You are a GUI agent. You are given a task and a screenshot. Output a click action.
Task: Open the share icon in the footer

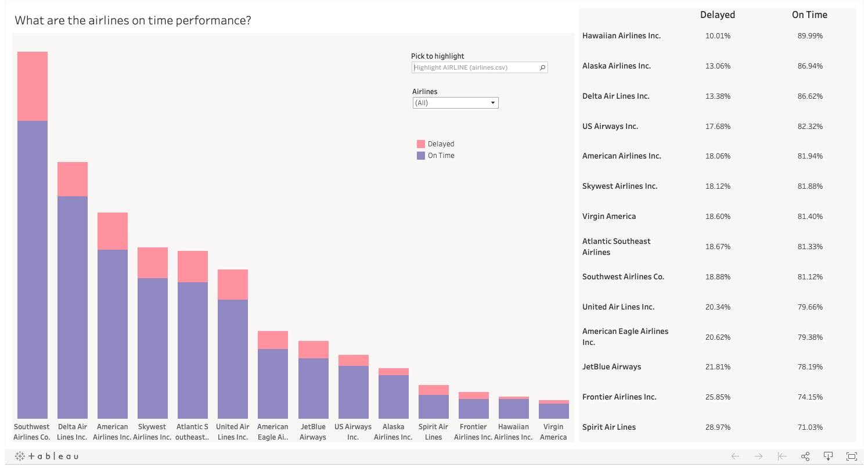[x=805, y=456]
